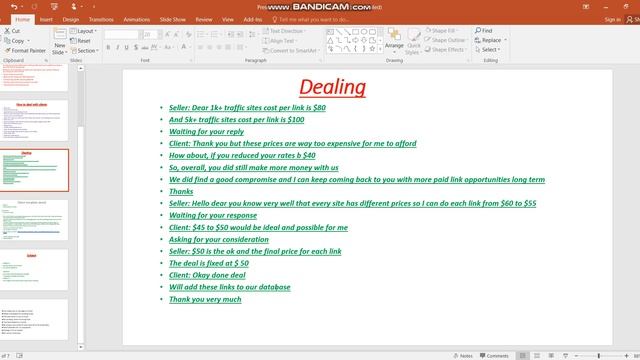
Task: Open the Shape Effects dropdown
Action: [445, 49]
